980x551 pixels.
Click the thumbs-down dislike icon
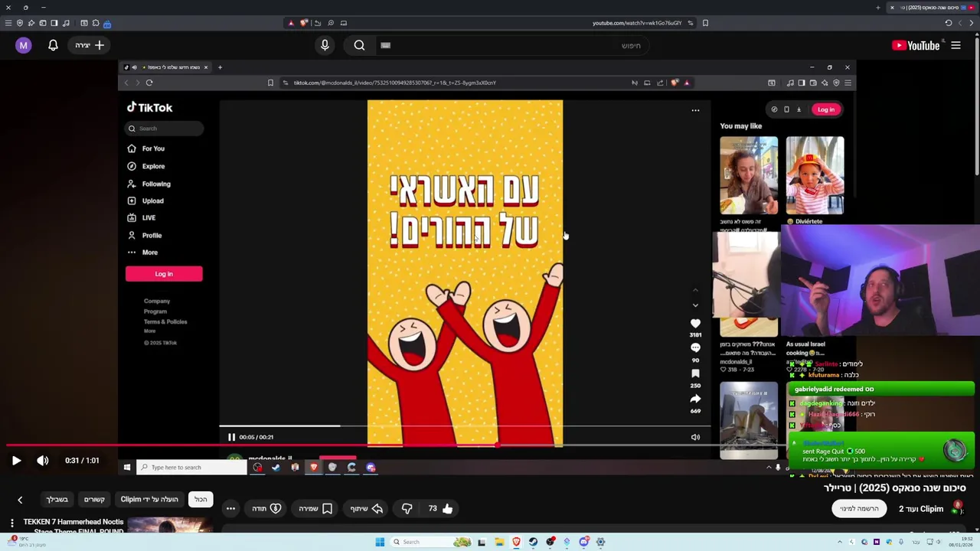point(407,508)
